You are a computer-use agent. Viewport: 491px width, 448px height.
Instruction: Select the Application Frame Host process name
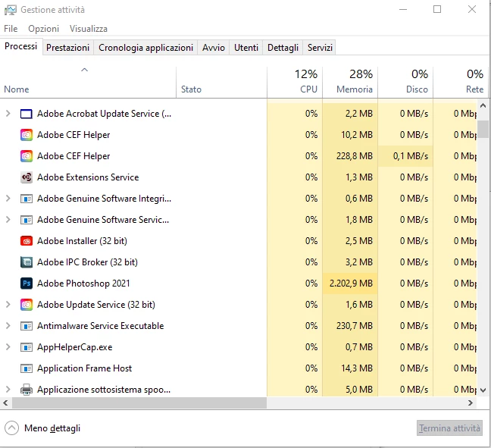click(x=85, y=368)
